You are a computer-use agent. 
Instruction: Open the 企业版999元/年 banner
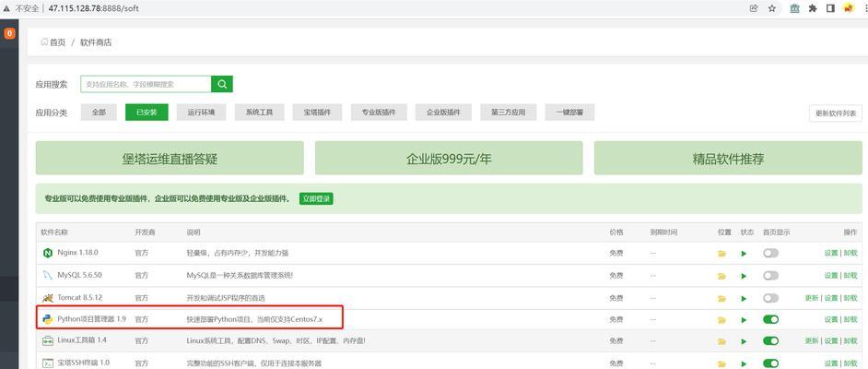point(449,158)
